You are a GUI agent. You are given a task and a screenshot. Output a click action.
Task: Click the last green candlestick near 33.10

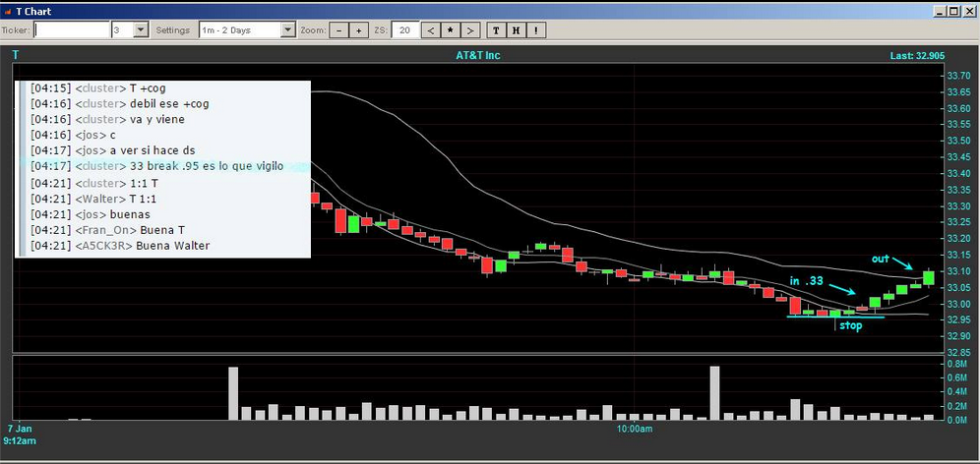[x=929, y=277]
